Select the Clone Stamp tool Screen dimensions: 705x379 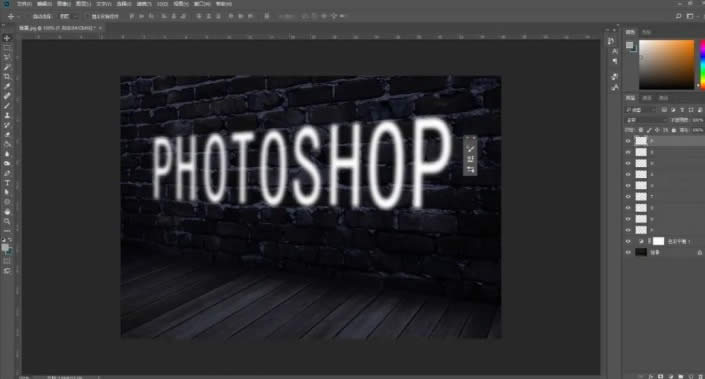coord(7,116)
